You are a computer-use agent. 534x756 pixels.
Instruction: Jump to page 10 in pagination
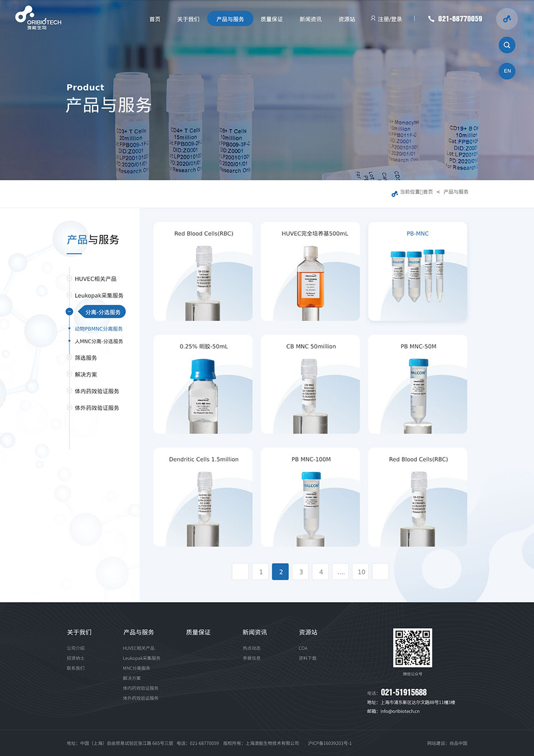click(x=361, y=572)
